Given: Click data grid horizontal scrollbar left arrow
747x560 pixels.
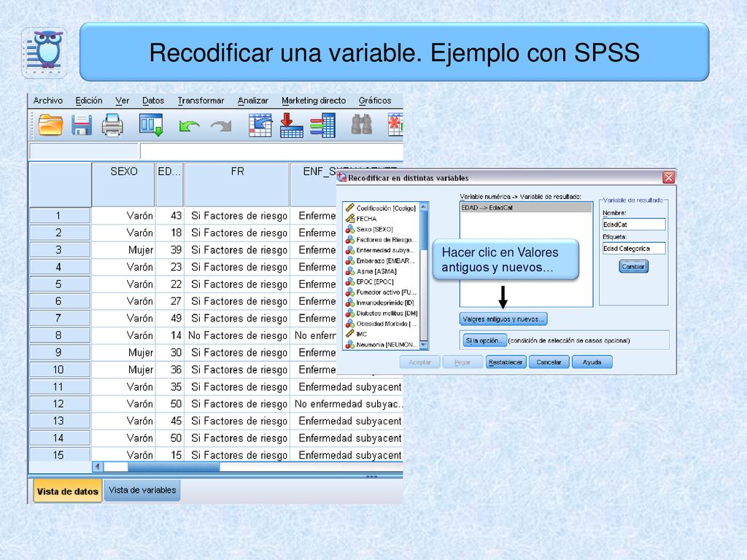Looking at the screenshot, I should tap(98, 467).
